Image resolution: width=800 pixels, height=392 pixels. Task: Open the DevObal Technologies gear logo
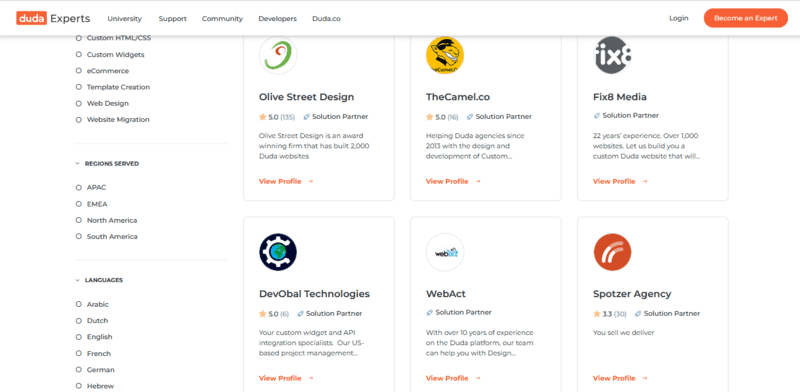point(278,252)
